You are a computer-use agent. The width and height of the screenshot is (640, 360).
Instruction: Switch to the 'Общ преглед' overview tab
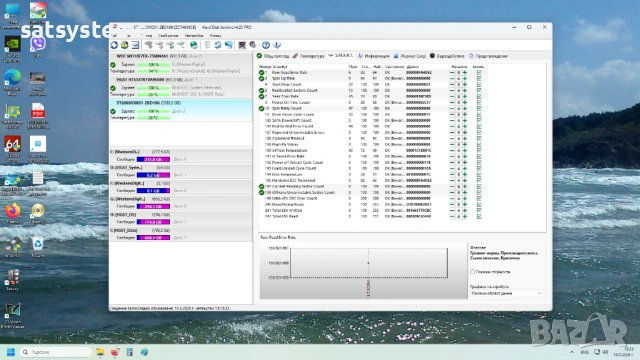(x=273, y=56)
